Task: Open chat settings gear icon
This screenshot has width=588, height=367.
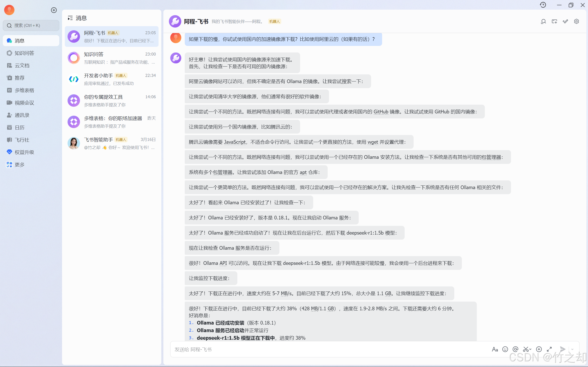Action: coord(576,21)
